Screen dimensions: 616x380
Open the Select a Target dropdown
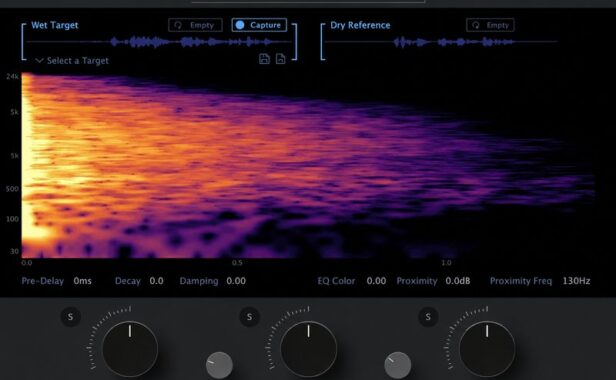(x=72, y=61)
